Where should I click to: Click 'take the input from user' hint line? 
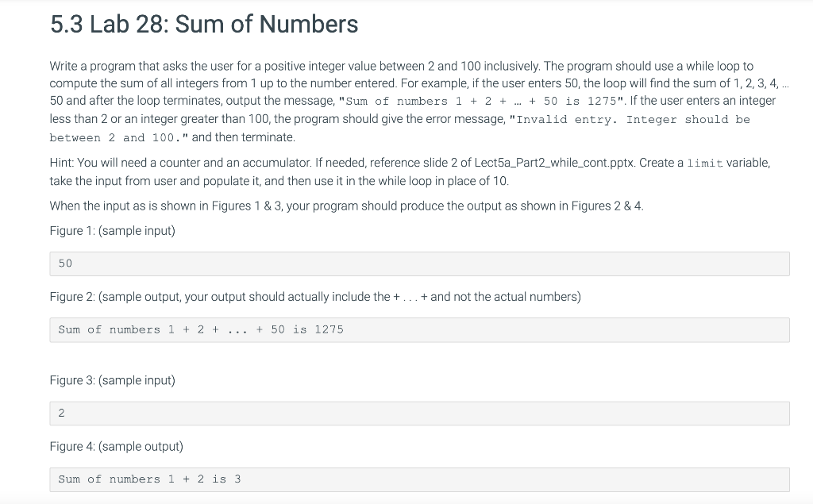(x=279, y=181)
